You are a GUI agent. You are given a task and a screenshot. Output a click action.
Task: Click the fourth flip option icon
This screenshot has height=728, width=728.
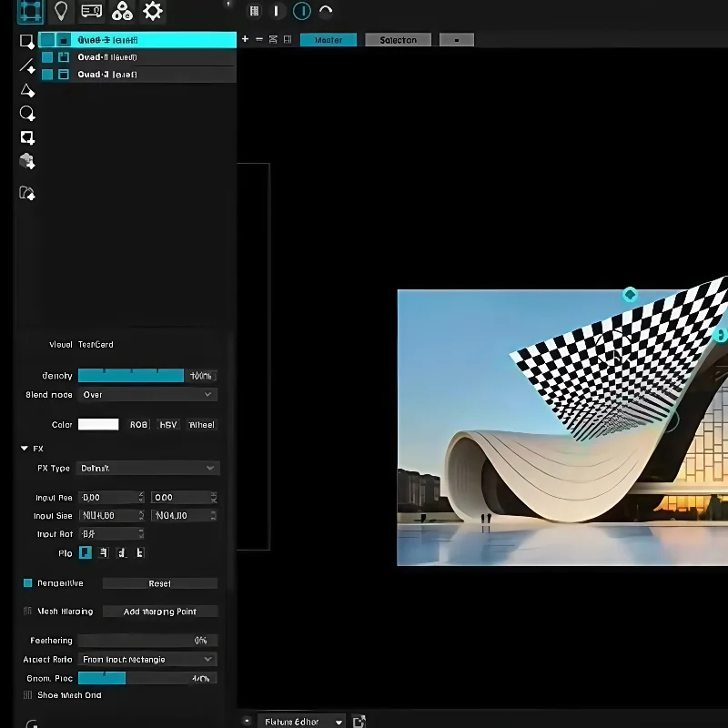pyautogui.click(x=140, y=552)
